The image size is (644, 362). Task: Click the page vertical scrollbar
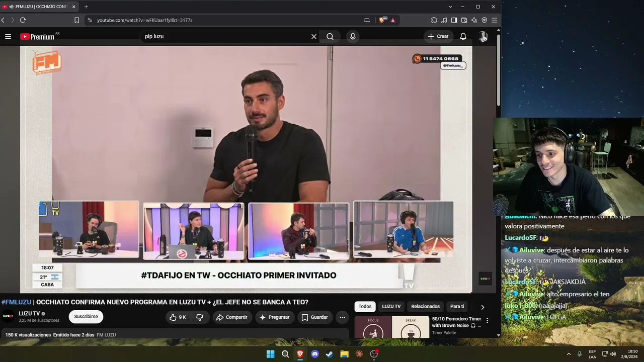(x=499, y=70)
